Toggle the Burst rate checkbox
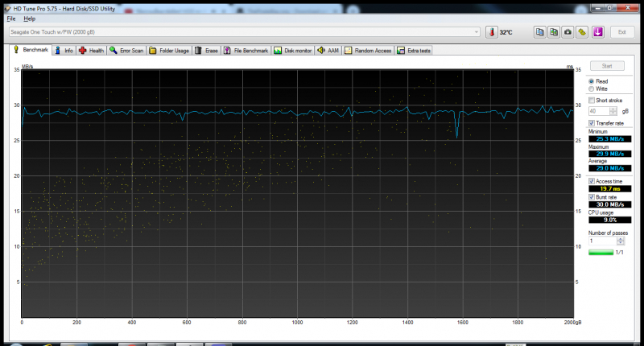This screenshot has width=644, height=346. point(592,197)
